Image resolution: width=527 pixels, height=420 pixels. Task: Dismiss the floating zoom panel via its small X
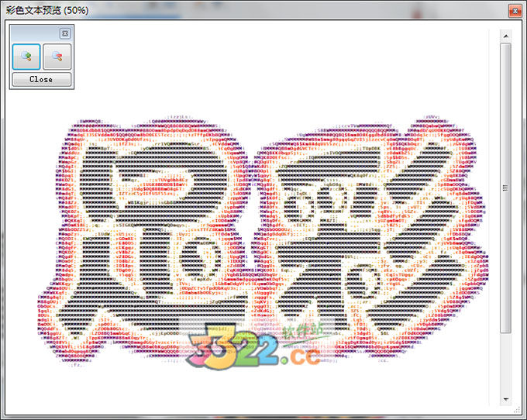point(65,33)
